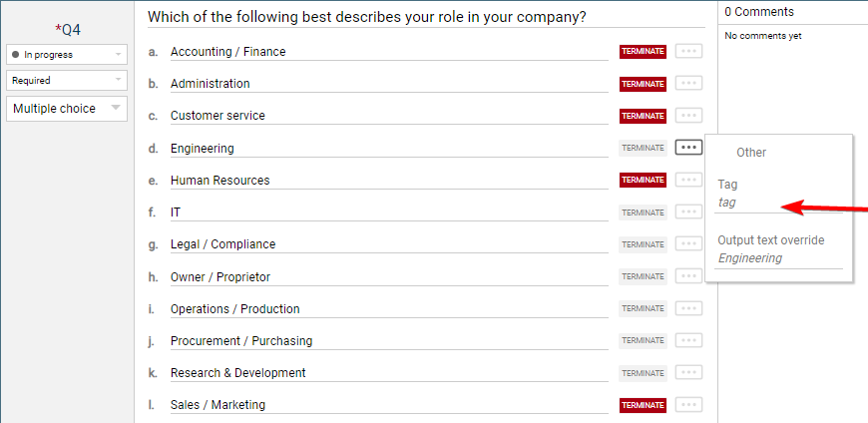Disable TERMINATE on Accounting / Finance
Screen dimensions: 868x423
coord(643,52)
